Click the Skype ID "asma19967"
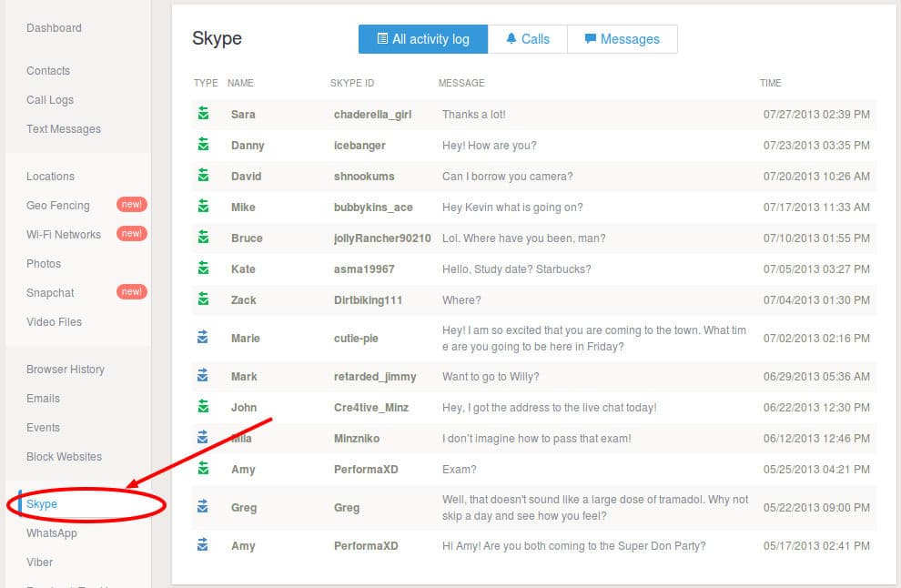Image resolution: width=901 pixels, height=588 pixels. (364, 269)
